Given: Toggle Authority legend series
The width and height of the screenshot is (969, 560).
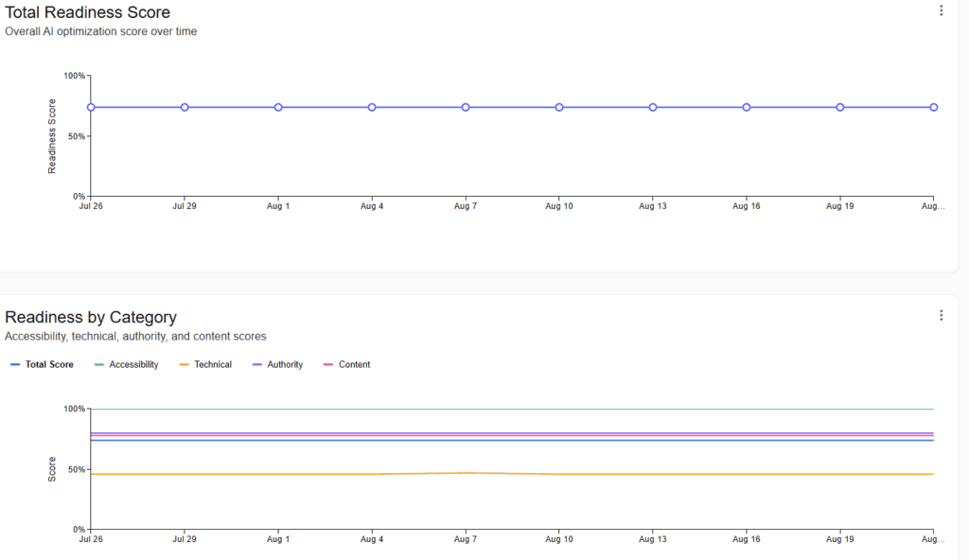Looking at the screenshot, I should [277, 365].
